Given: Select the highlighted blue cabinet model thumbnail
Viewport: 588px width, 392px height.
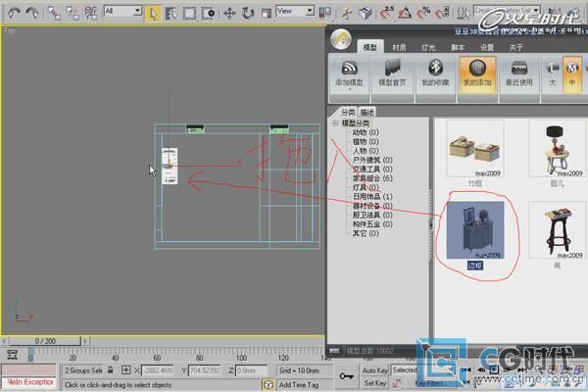Looking at the screenshot, I should (475, 230).
